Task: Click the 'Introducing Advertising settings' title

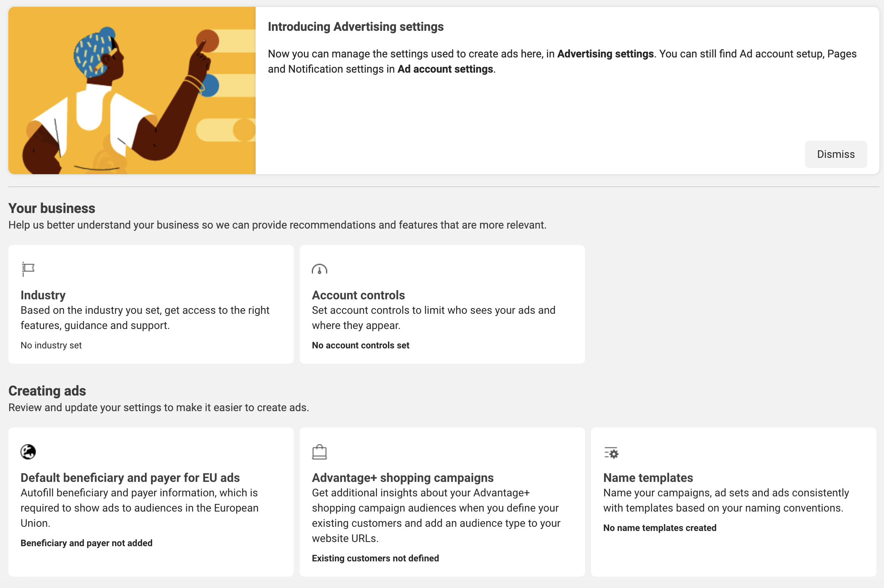Action: (x=356, y=27)
